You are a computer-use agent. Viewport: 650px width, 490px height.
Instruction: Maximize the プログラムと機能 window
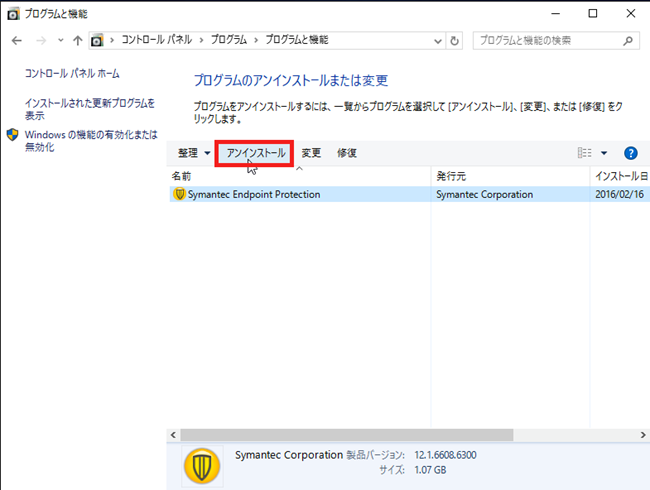593,14
